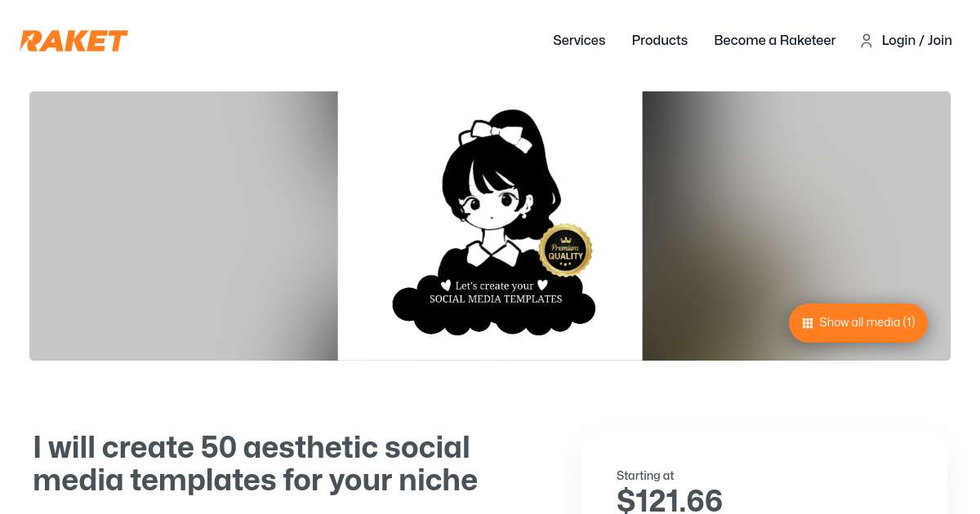The width and height of the screenshot is (980, 514).
Task: Click the Raket logo to go home
Action: click(73, 41)
